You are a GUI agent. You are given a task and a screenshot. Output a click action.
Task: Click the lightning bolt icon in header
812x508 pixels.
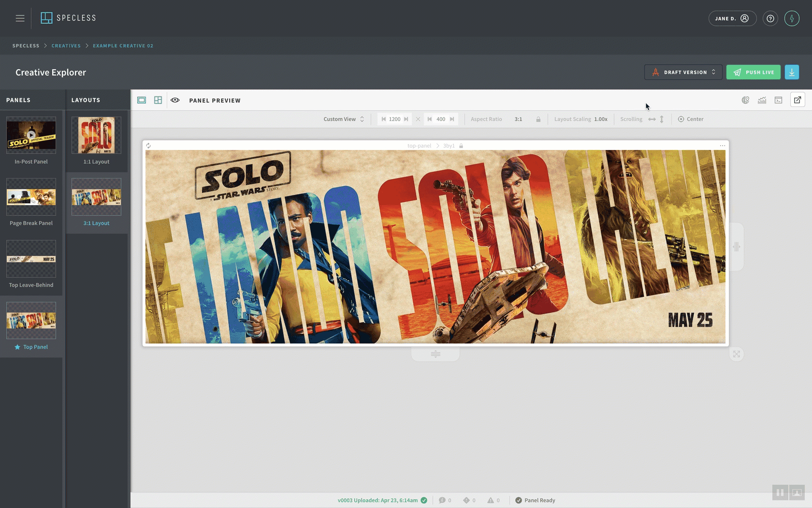pos(792,18)
